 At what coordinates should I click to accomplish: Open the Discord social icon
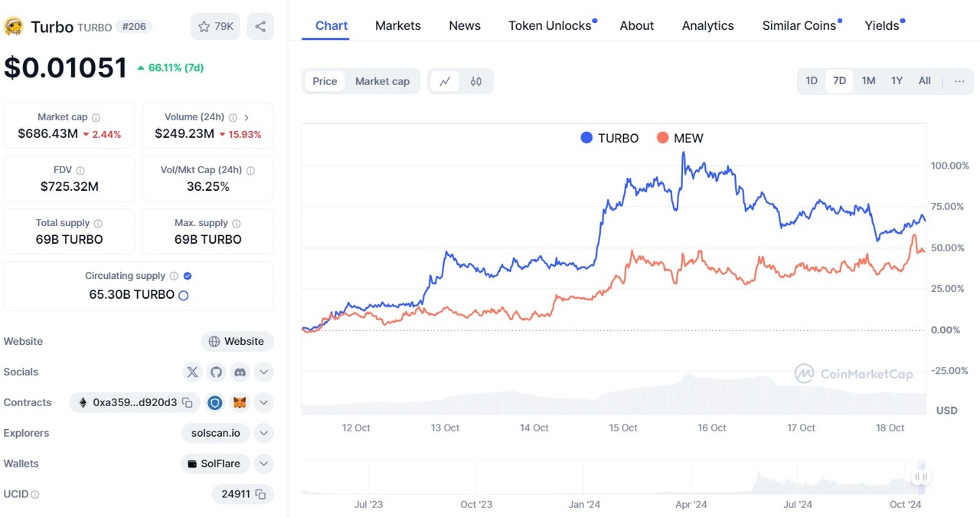pyautogui.click(x=240, y=372)
